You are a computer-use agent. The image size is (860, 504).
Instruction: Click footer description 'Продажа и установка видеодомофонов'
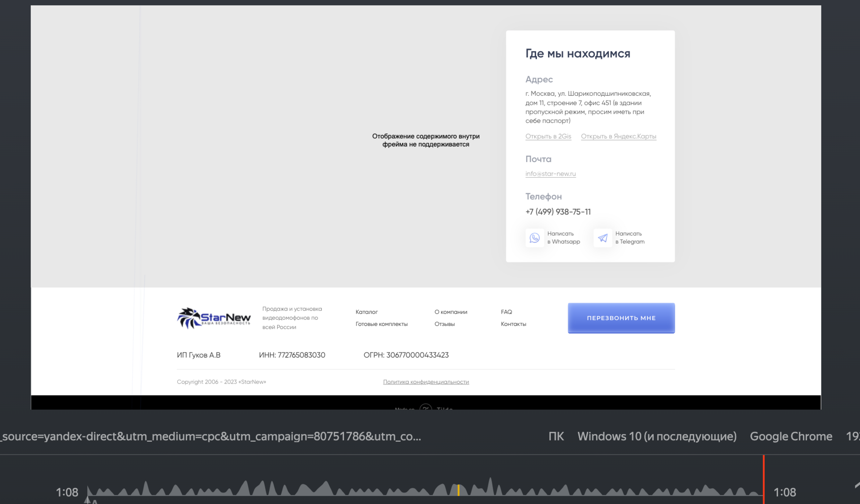pyautogui.click(x=292, y=318)
